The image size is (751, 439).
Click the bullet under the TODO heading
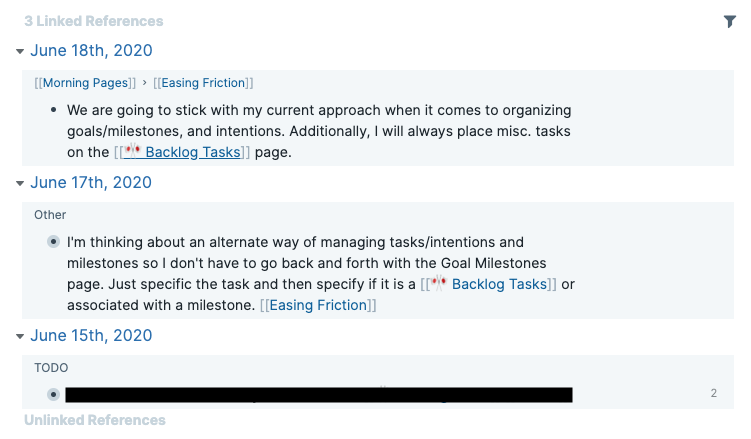53,394
